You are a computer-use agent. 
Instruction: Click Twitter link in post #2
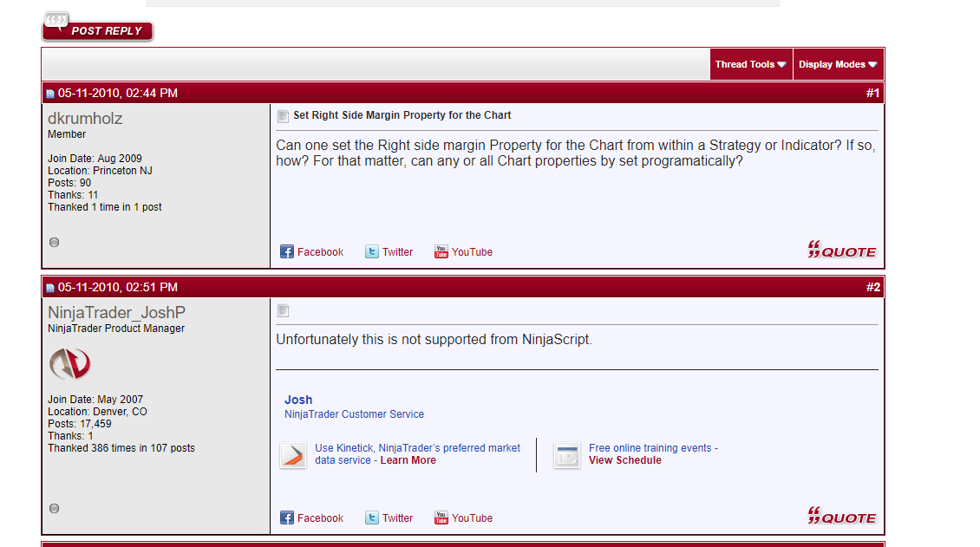(x=397, y=518)
